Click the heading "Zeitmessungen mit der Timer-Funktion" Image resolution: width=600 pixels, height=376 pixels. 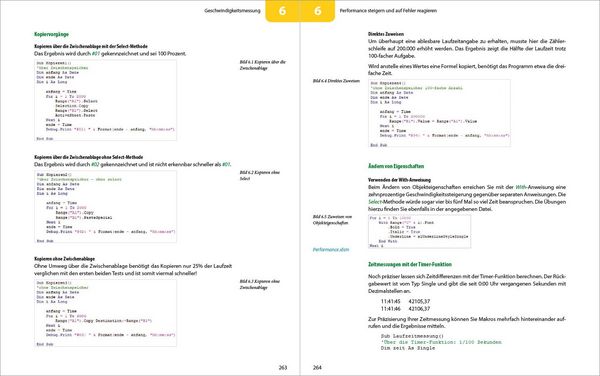tap(410, 265)
